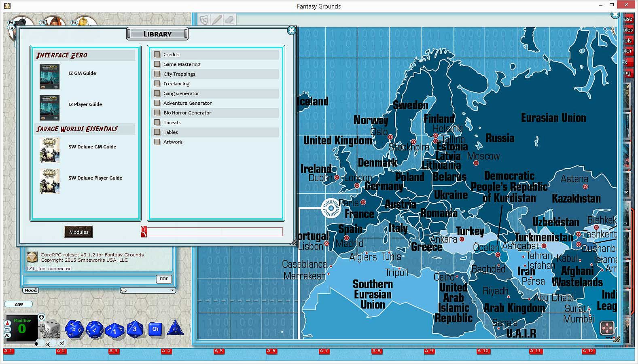Toggle the red figure modifier icon
Viewport: 638px width, 364px height.
[7, 323]
